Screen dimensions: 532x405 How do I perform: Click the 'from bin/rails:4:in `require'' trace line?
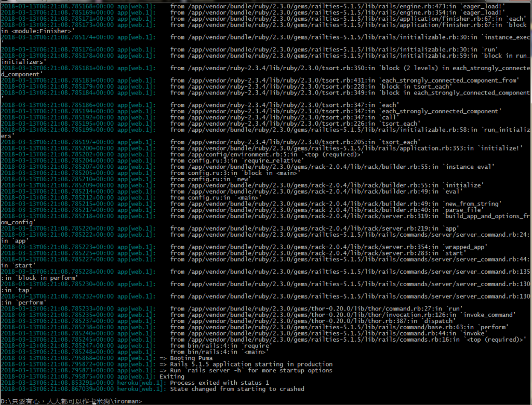coord(221,346)
